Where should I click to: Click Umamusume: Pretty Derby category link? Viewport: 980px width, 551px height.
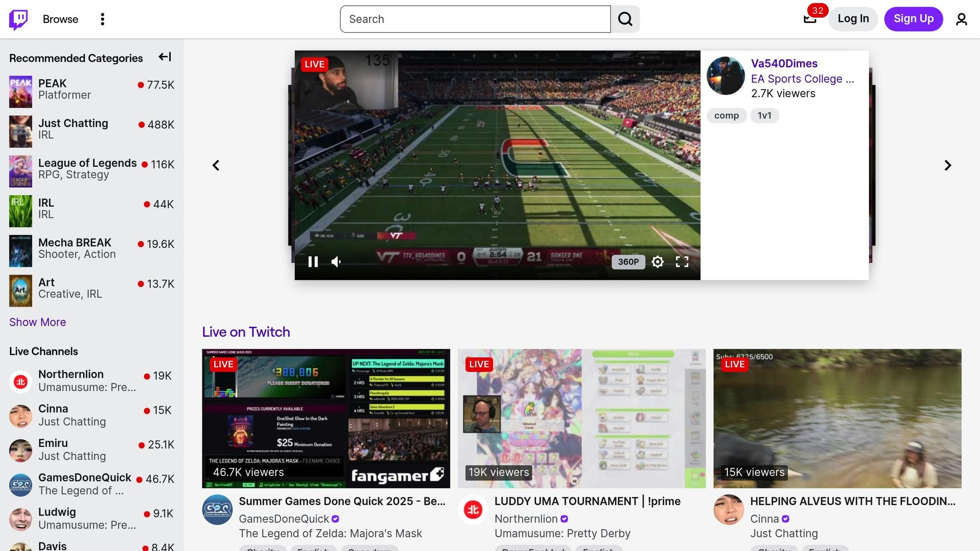(x=562, y=533)
